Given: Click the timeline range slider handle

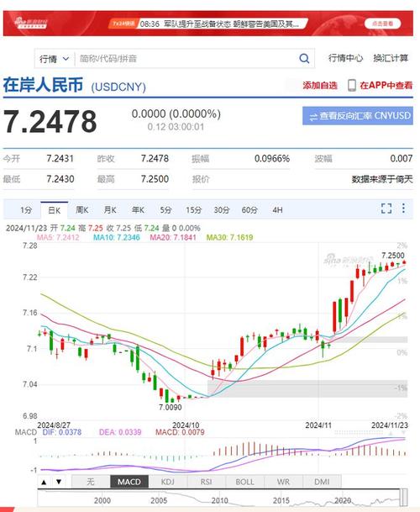Looking at the screenshot, I should coord(404,498).
